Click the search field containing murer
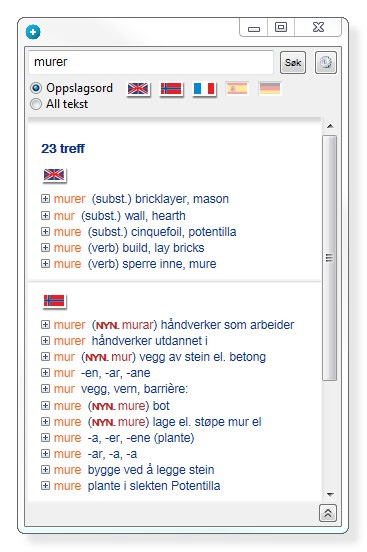The image size is (367, 552). pos(151,62)
